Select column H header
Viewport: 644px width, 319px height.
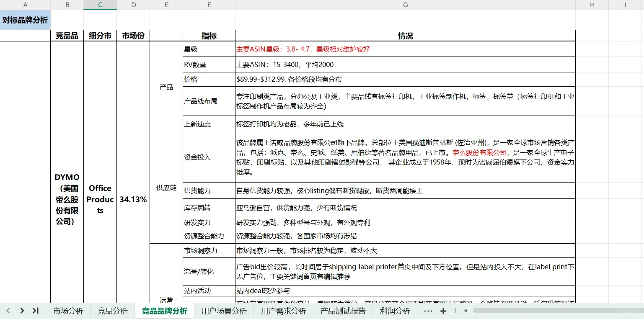592,5
